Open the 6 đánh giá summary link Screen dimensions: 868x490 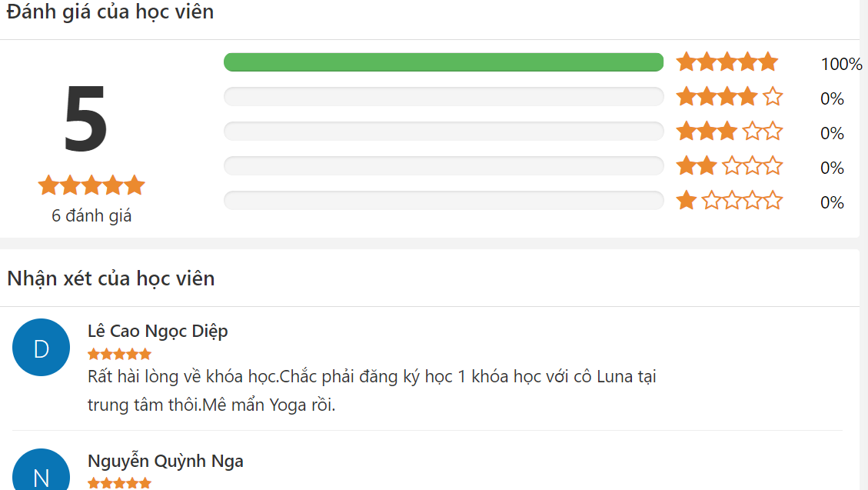click(91, 216)
